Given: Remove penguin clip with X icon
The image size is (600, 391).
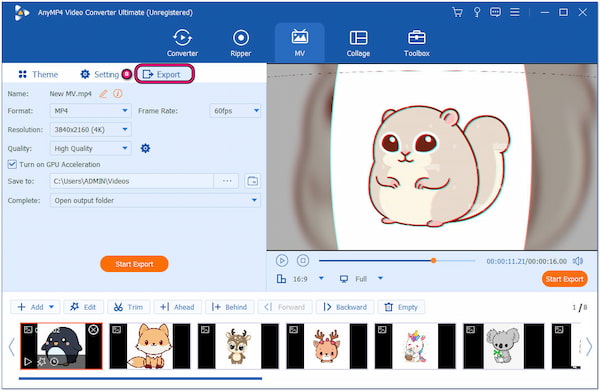Looking at the screenshot, I should tap(93, 330).
